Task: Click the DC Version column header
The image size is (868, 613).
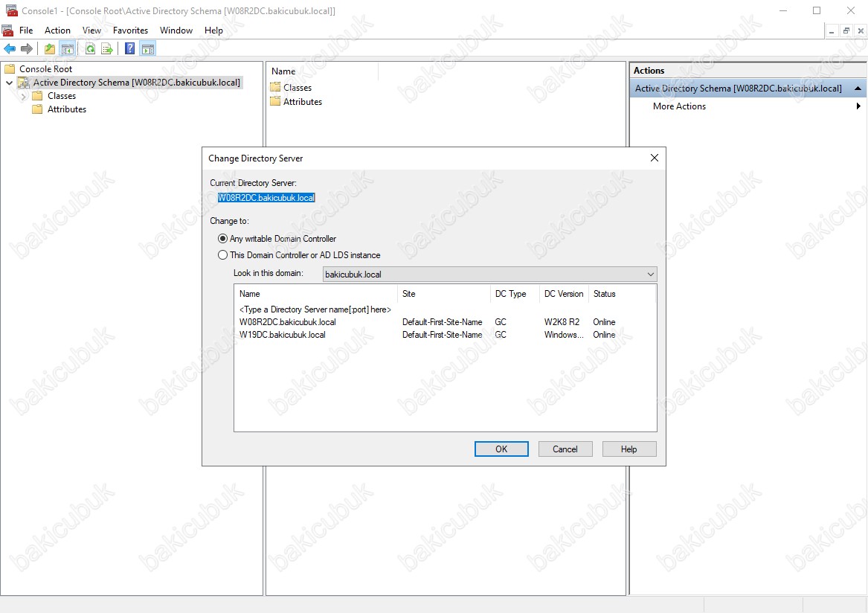Action: 564,294
